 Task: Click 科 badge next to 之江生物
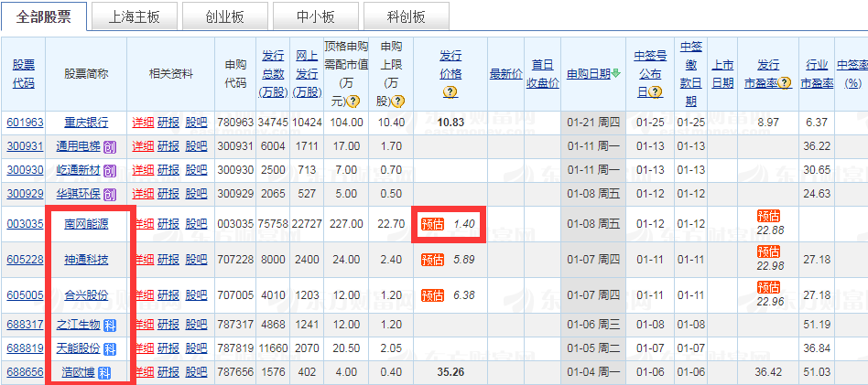[109, 325]
